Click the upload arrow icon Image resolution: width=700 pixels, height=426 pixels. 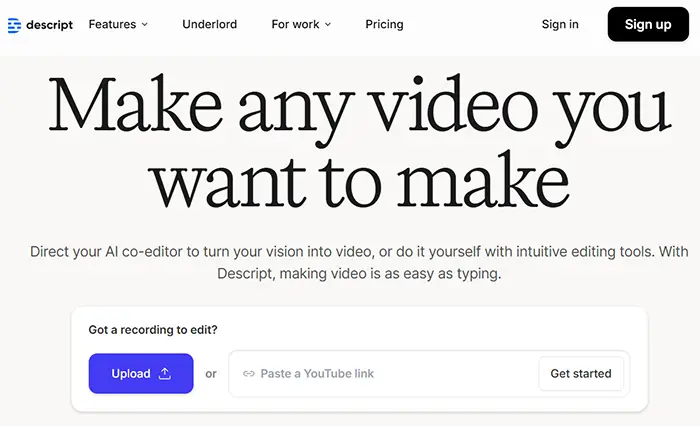[165, 374]
